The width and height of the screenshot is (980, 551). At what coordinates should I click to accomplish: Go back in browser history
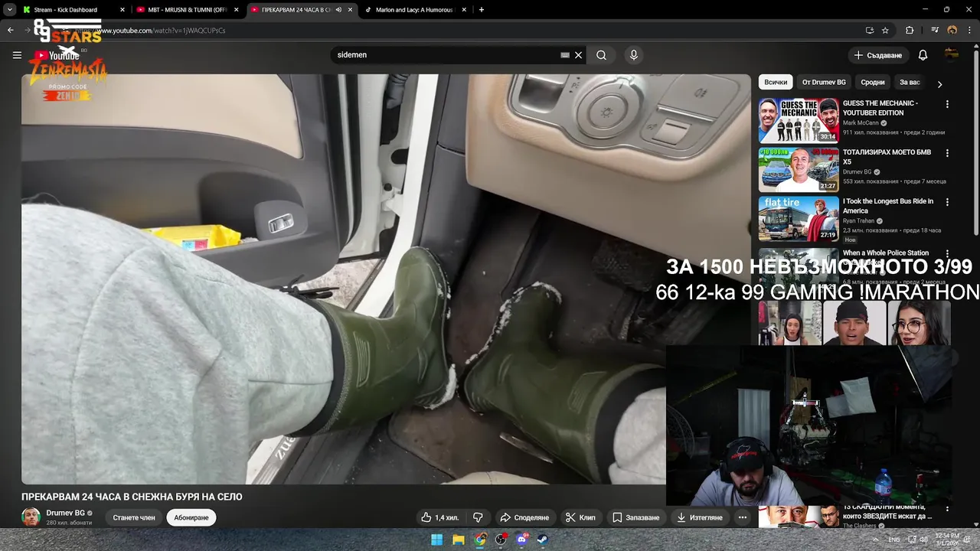[11, 31]
